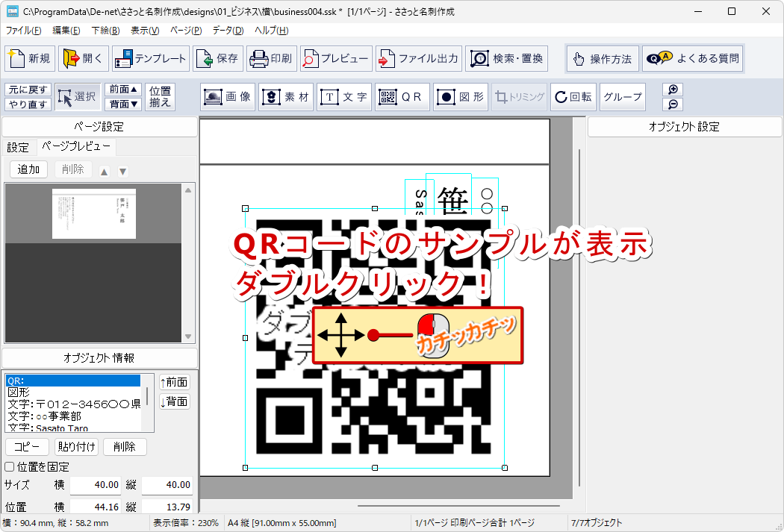
Task: Select 図形 in the object list
Action: [73, 392]
